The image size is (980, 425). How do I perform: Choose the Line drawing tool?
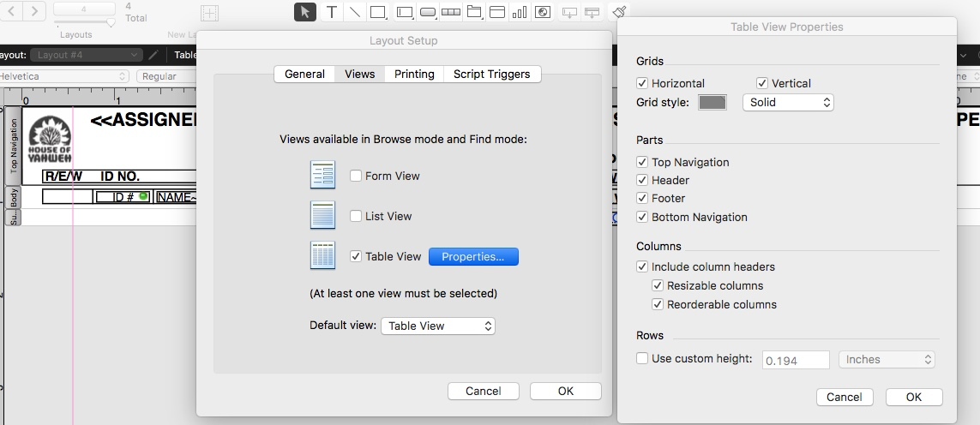pyautogui.click(x=354, y=12)
